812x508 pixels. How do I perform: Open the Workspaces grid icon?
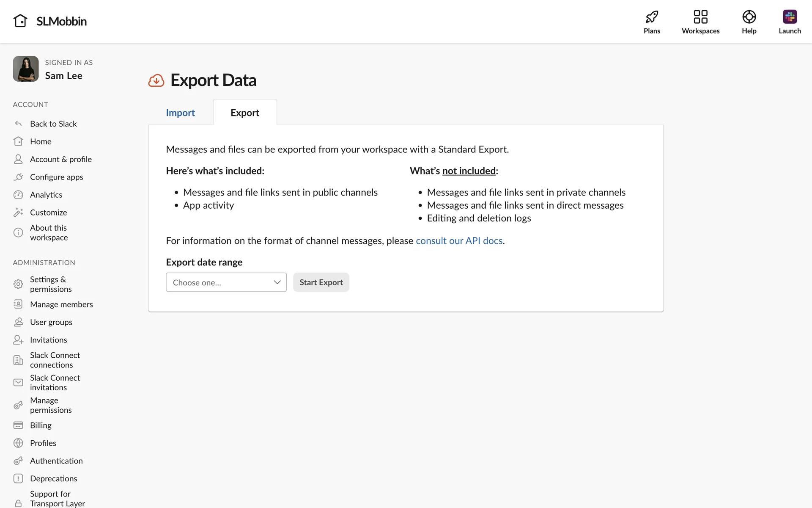click(700, 17)
